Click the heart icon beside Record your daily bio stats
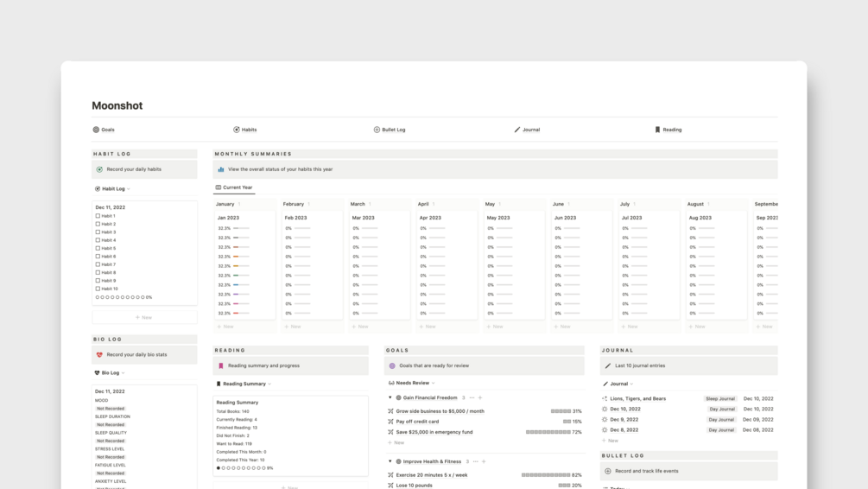This screenshot has width=868, height=489. click(99, 354)
